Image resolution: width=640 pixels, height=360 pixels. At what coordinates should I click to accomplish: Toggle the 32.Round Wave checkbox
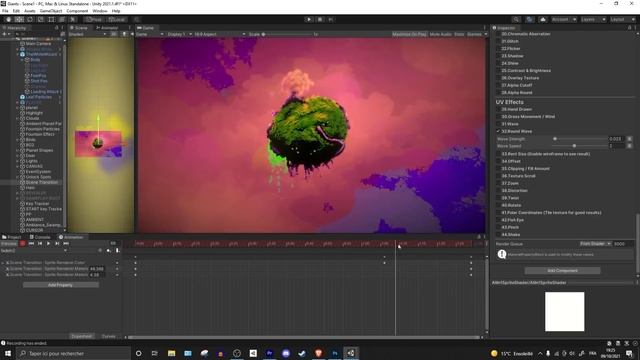coord(498,131)
